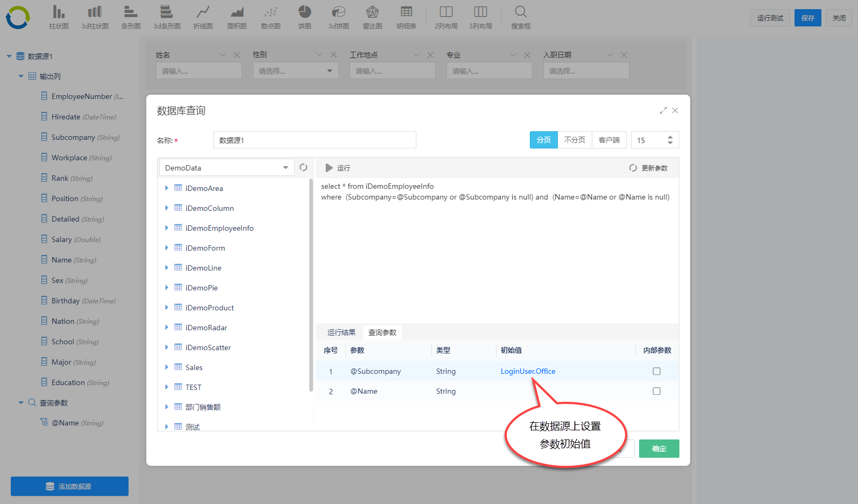Click the 运行测试 button
This screenshot has height=504, width=858.
point(770,18)
